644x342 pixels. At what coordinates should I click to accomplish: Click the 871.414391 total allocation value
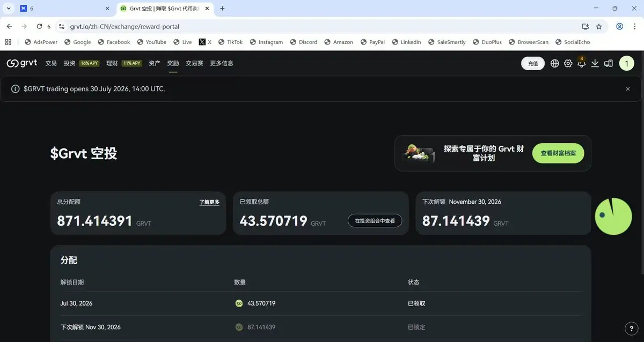click(94, 220)
